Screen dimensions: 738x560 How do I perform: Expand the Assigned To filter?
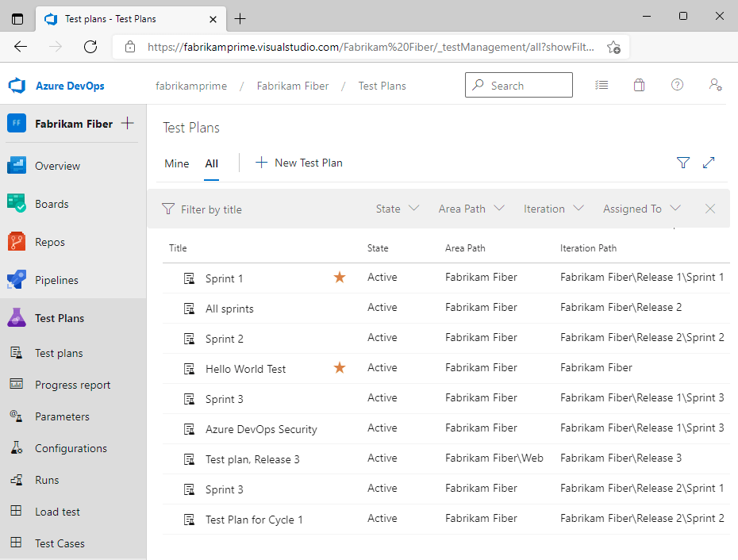pyautogui.click(x=641, y=209)
